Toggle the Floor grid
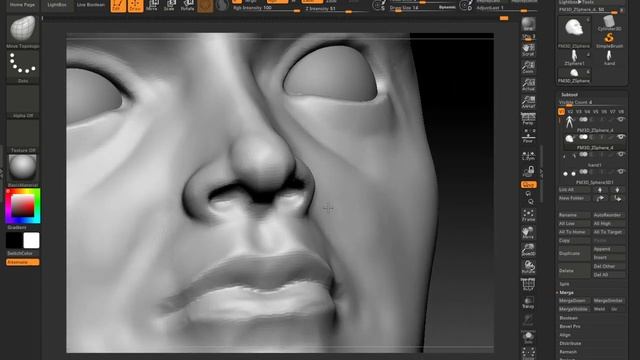The width and height of the screenshot is (640, 360). 528,137
